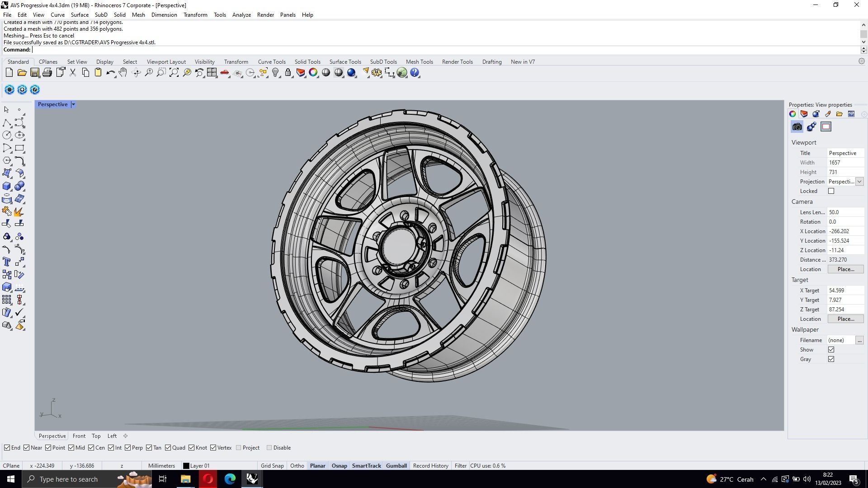
Task: Open the Options gear icon in the toolbar
Action: [x=377, y=73]
